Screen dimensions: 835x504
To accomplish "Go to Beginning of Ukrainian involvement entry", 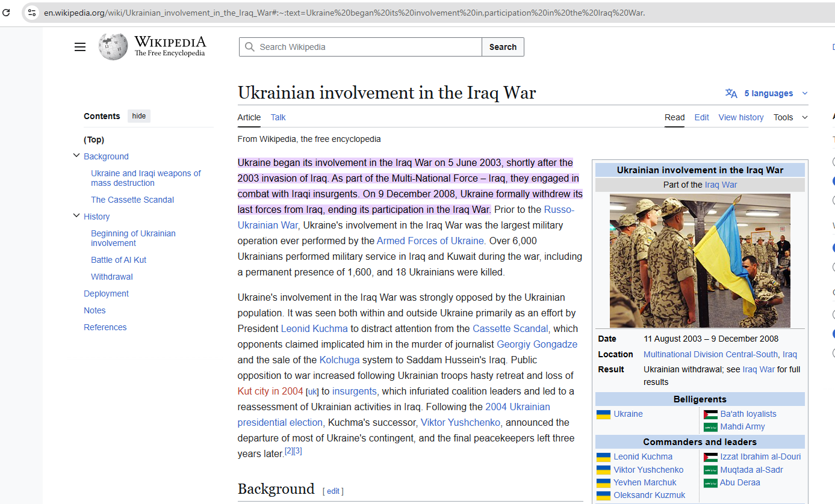I will 134,238.
